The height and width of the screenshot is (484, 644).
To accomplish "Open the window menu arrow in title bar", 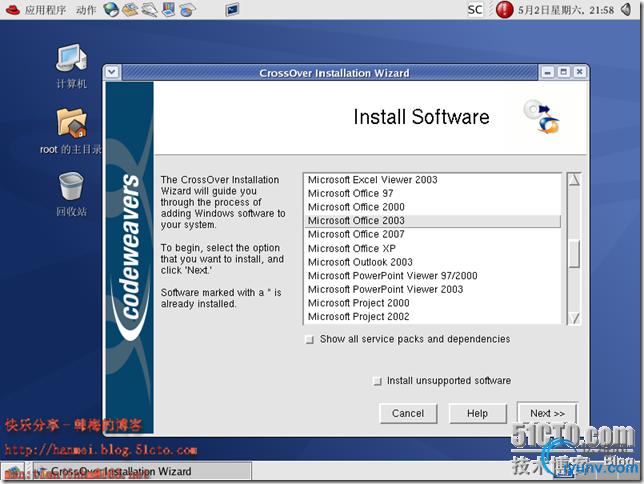I will click(x=112, y=72).
